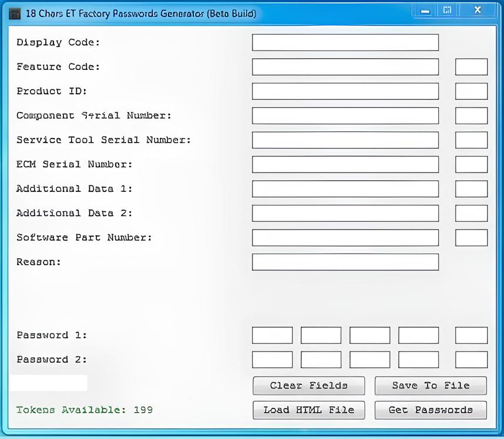504x439 pixels.
Task: Select the small box next to ECM Serial Number
Action: [471, 164]
